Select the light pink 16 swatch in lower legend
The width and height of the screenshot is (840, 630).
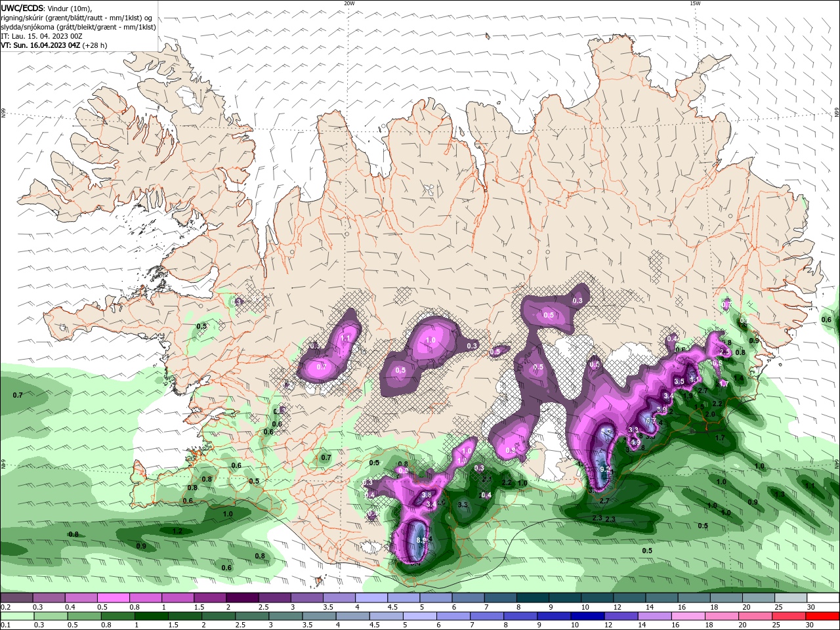pyautogui.click(x=688, y=616)
